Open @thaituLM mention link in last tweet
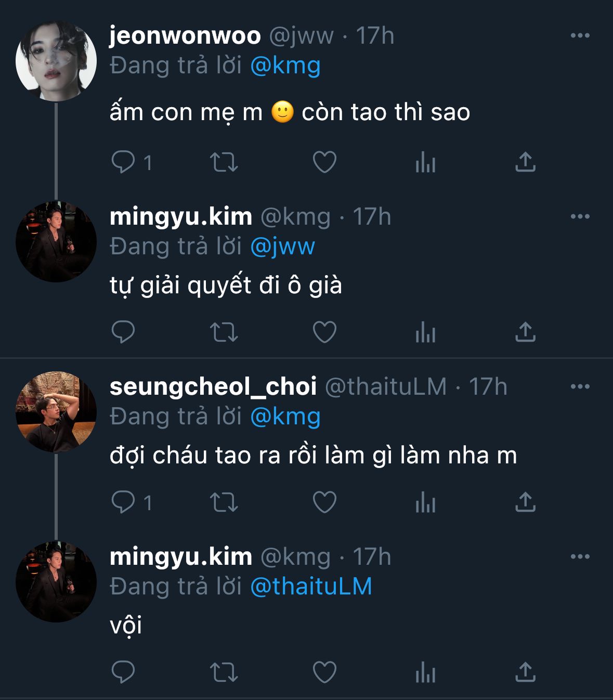 pos(311,587)
